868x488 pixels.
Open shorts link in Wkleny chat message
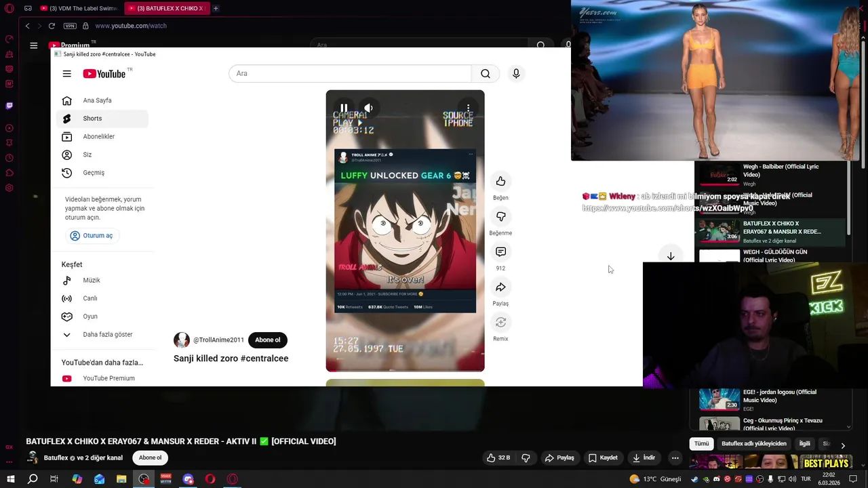pos(667,208)
